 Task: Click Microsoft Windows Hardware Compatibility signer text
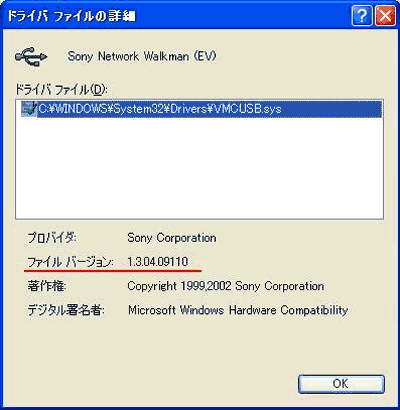point(238,310)
